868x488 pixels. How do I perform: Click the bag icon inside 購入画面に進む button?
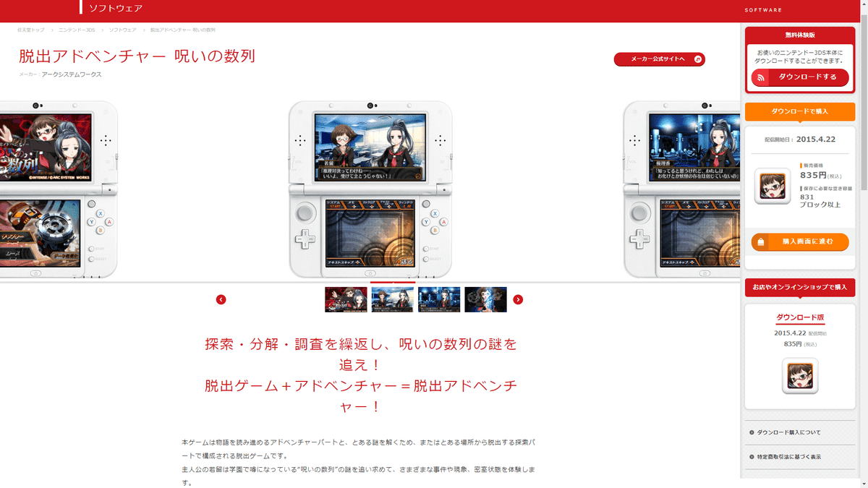pyautogui.click(x=760, y=241)
